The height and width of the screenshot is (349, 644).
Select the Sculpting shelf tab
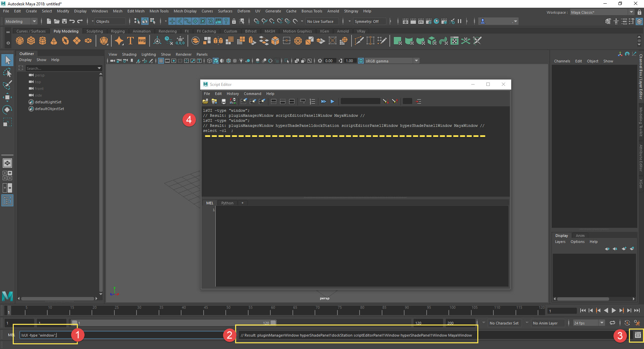94,31
